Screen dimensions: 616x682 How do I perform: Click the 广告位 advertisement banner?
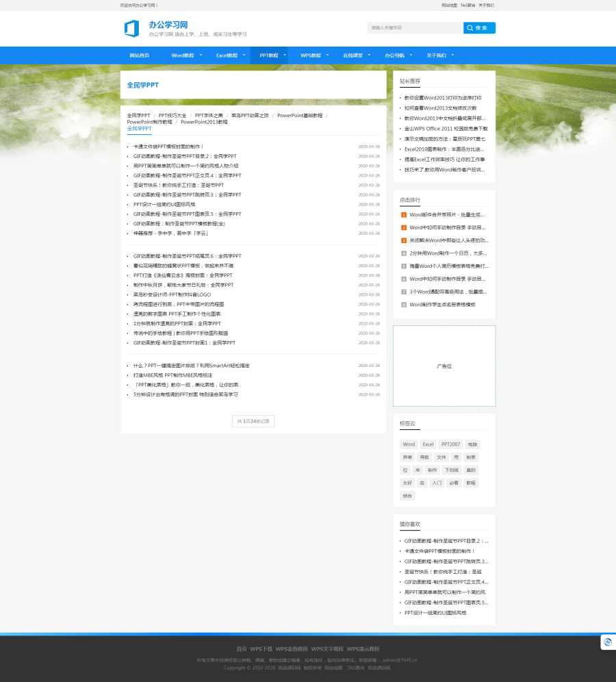pyautogui.click(x=444, y=366)
